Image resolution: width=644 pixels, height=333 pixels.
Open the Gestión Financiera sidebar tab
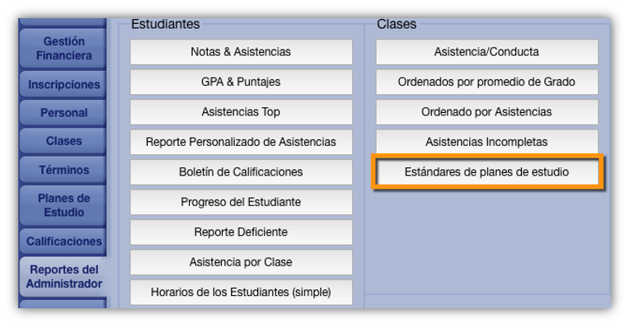click(63, 49)
